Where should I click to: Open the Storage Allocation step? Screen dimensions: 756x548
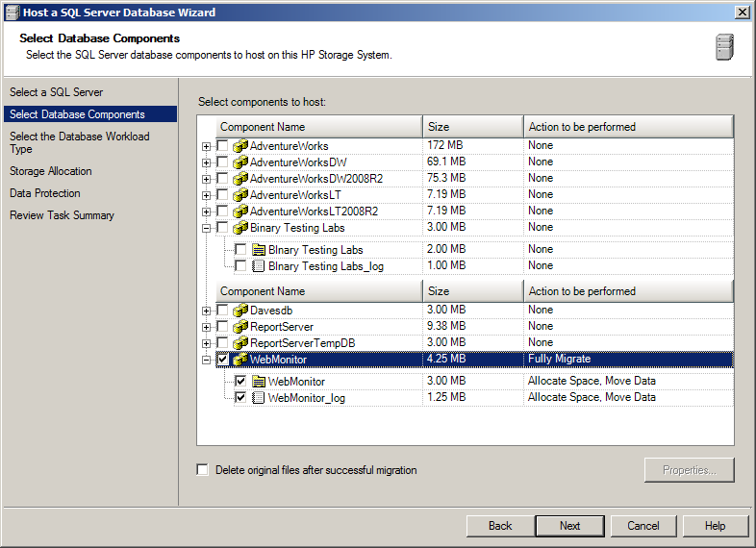[51, 171]
